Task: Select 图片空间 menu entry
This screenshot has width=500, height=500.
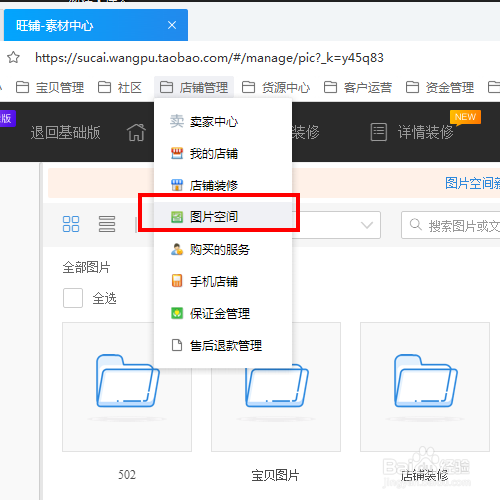Action: pyautogui.click(x=223, y=217)
